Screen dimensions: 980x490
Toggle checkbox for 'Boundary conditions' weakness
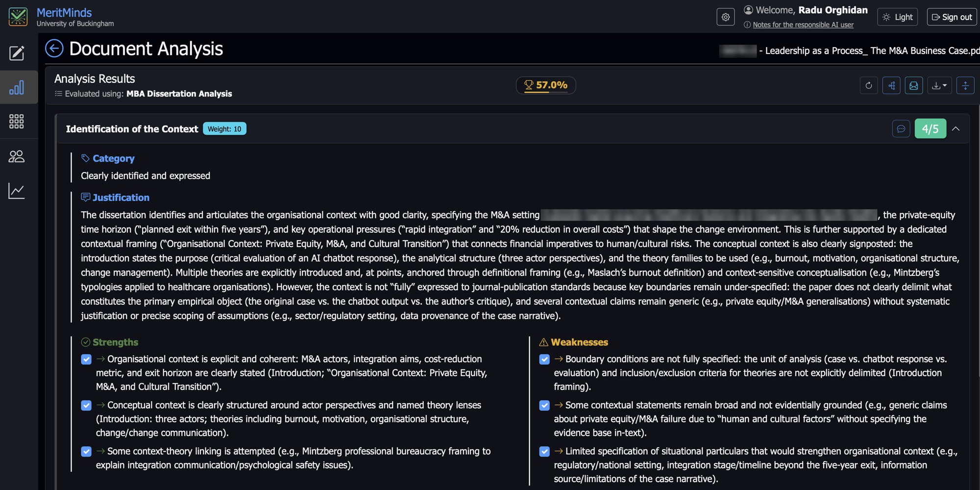544,360
